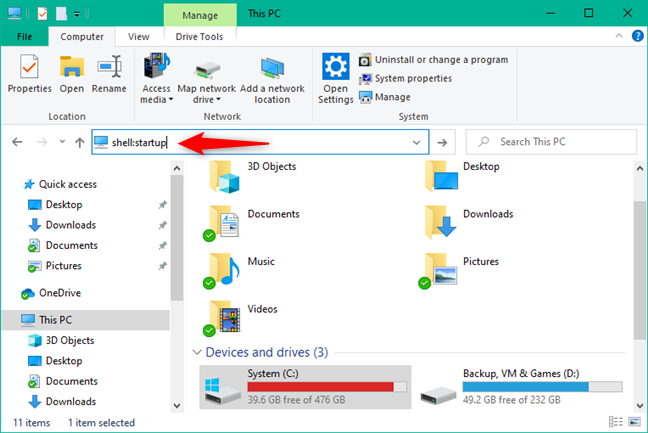This screenshot has width=648, height=433.
Task: Select pinned Downloads under Quick access
Action: (62, 225)
